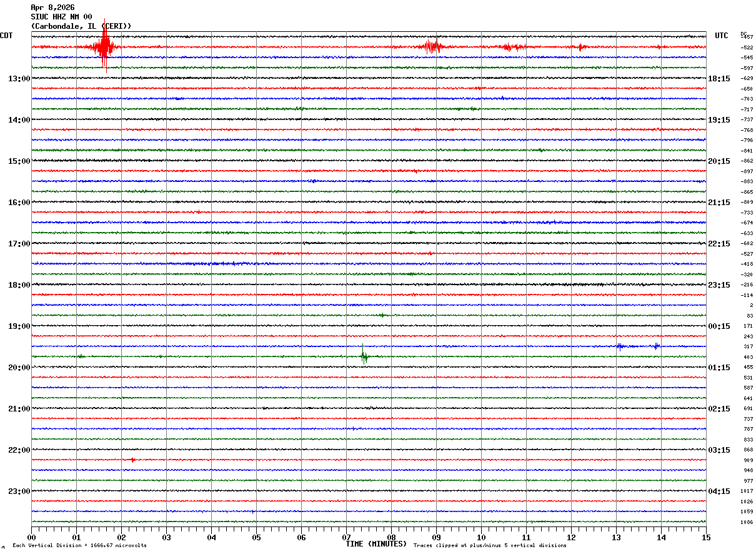
Task: Click the blue wave burst at minute 13
Action: click(x=619, y=346)
